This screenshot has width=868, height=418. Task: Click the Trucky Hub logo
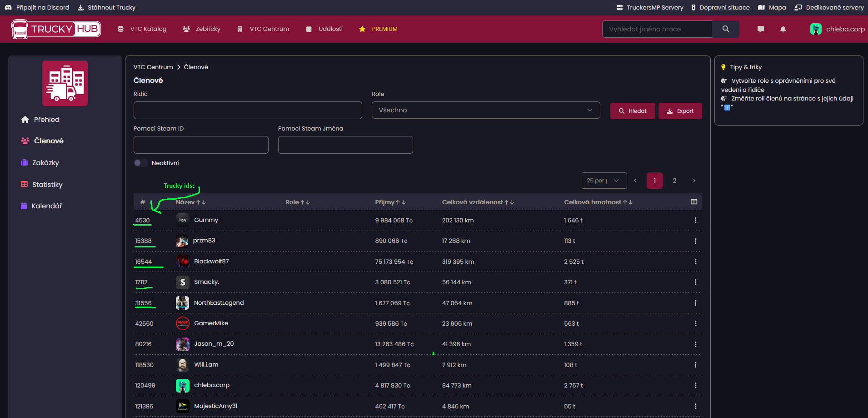coord(56,29)
